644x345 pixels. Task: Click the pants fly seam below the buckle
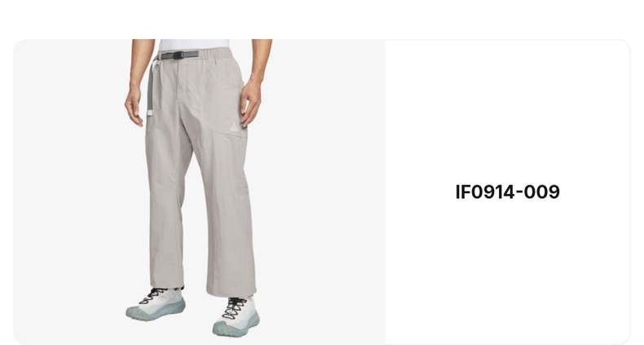[x=179, y=78]
